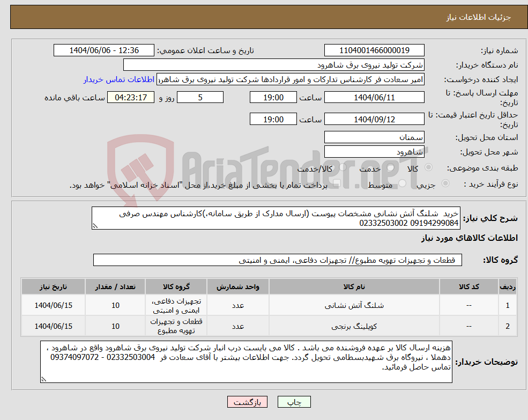The width and height of the screenshot is (528, 420).
Task: Select the خدمت radio button
Action: click(391, 167)
